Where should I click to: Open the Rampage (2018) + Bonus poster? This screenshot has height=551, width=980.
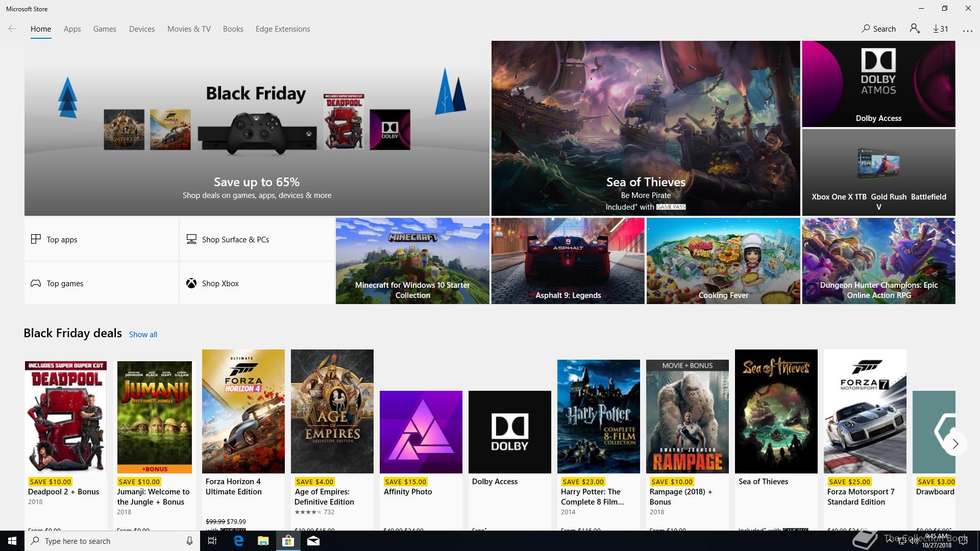688,416
